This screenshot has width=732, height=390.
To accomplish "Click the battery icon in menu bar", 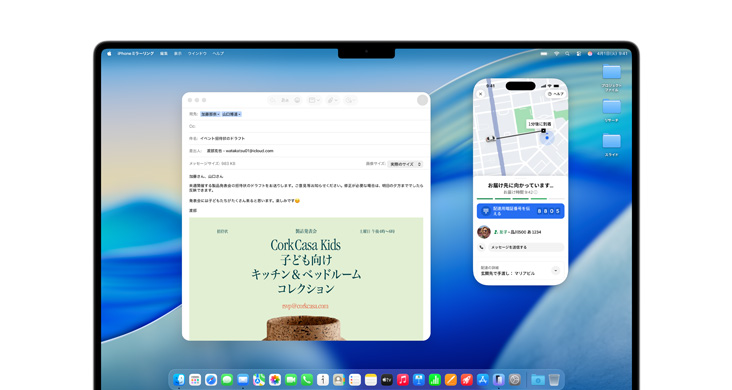I will pyautogui.click(x=544, y=54).
